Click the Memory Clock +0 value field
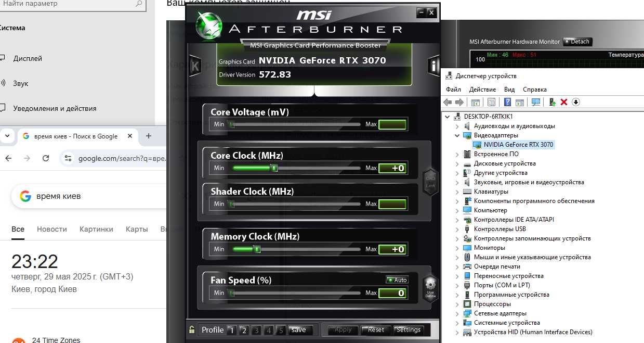This screenshot has width=644, height=343. click(x=392, y=249)
